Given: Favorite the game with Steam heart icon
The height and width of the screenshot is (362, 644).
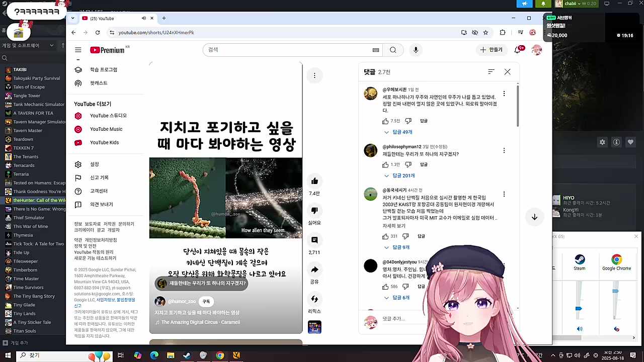Looking at the screenshot, I should (x=630, y=142).
